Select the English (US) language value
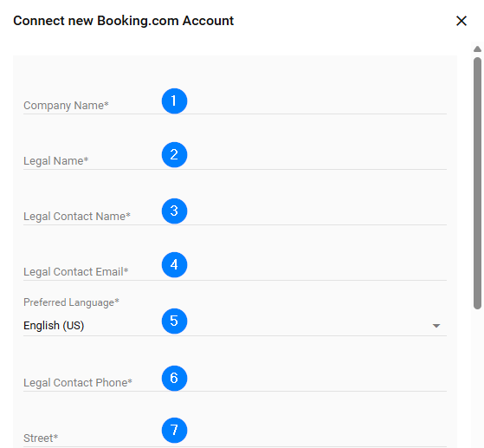484x448 pixels. point(54,326)
